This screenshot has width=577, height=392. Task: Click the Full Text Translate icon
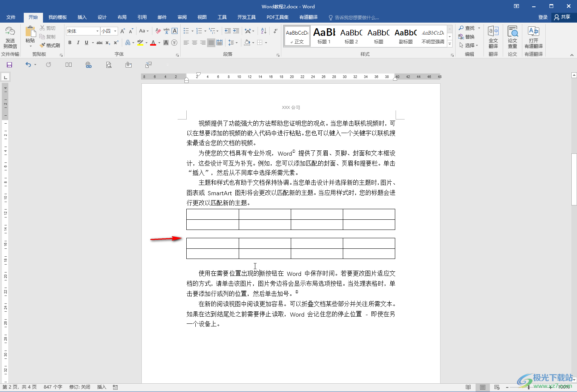(493, 37)
